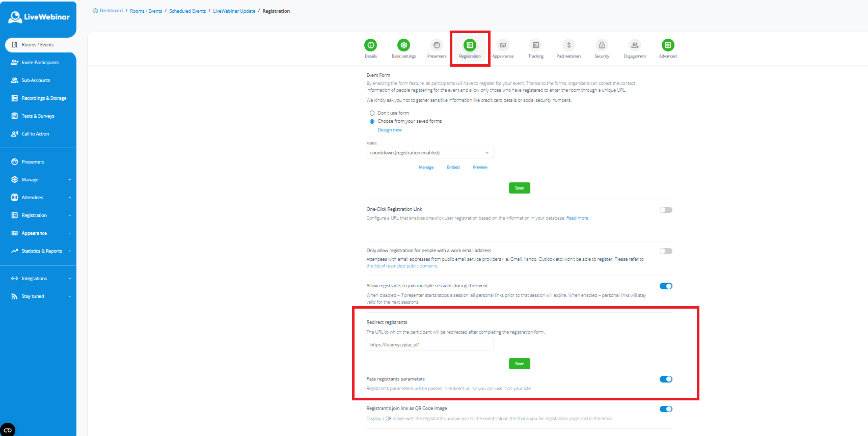Open the Engagement step icon
This screenshot has width=868, height=436.
coord(635,45)
